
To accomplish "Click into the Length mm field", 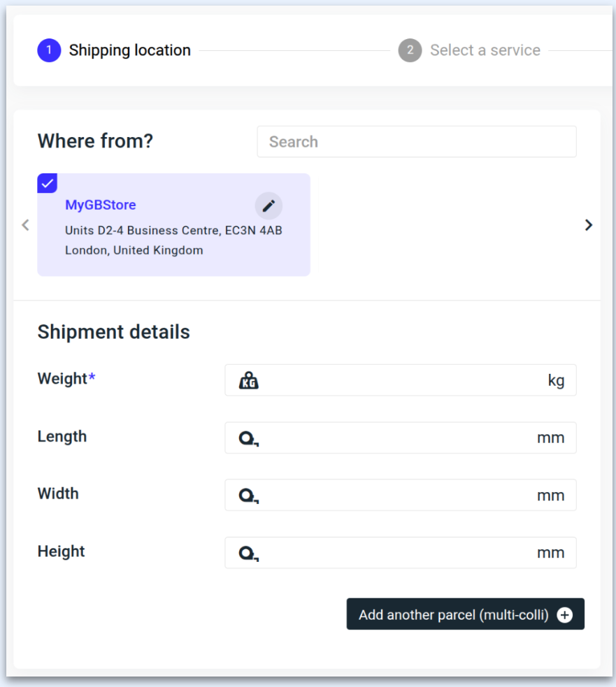I will [x=399, y=438].
